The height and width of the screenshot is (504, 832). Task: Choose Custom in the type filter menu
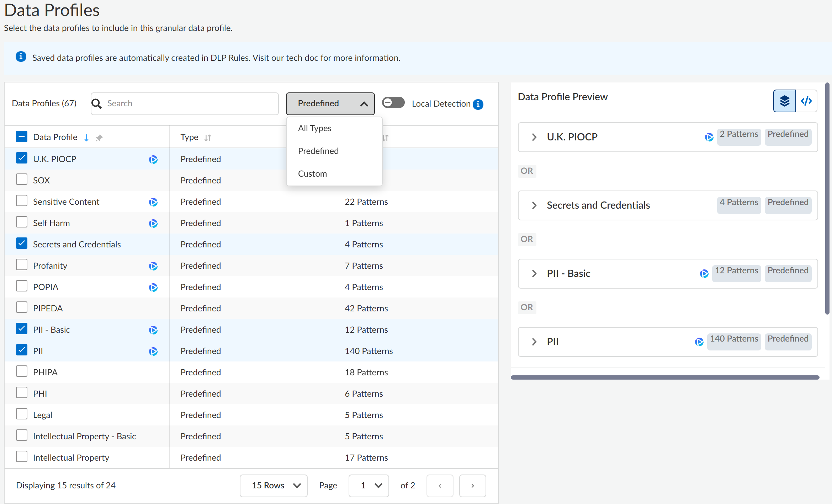pos(312,174)
